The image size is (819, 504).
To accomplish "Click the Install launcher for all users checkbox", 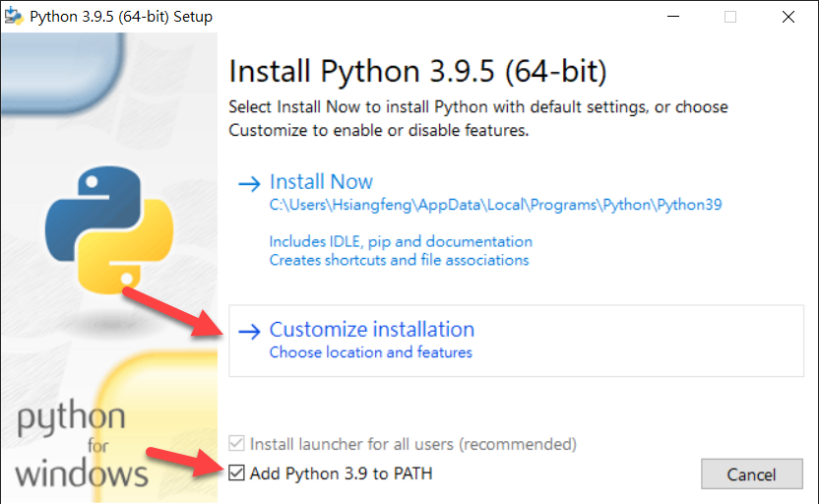I will pos(237,444).
